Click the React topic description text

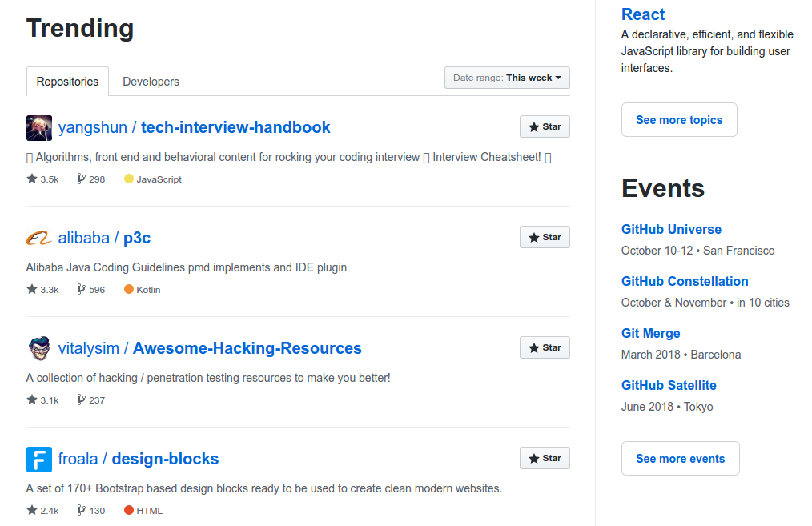click(707, 51)
